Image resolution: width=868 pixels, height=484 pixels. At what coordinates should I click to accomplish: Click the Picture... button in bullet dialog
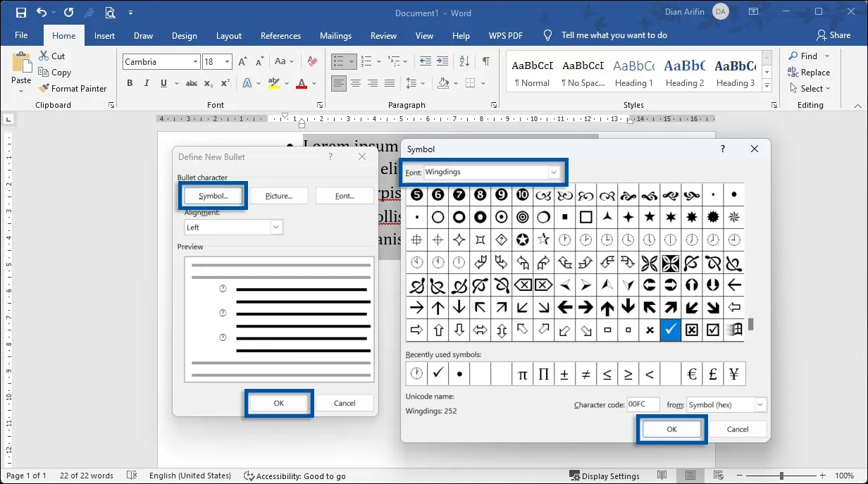coord(278,196)
